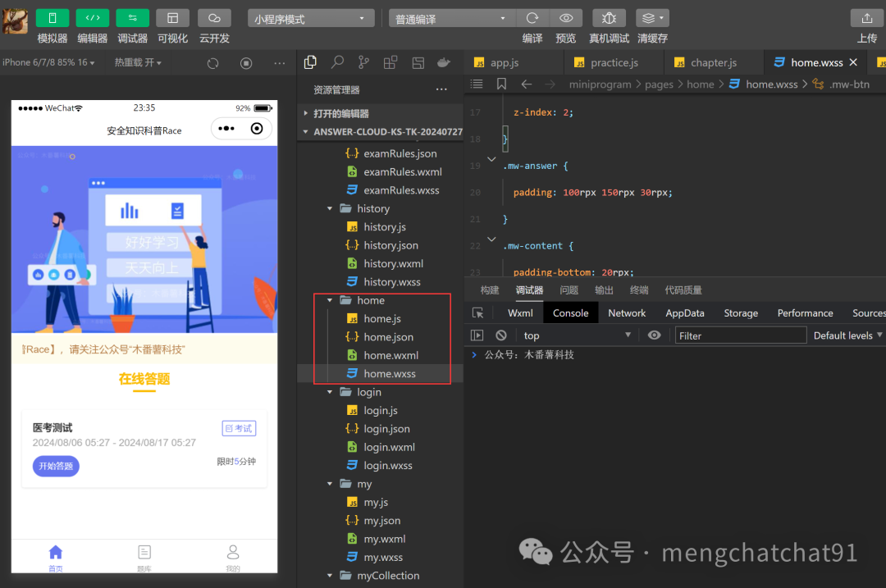
Task: Open the AppData devtools tab
Action: click(x=685, y=313)
